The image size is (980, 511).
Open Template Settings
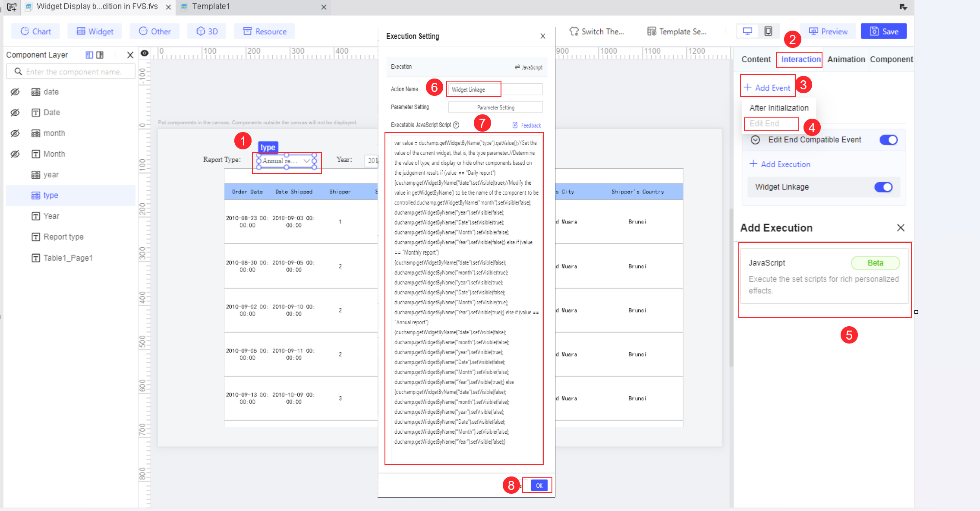pos(677,32)
